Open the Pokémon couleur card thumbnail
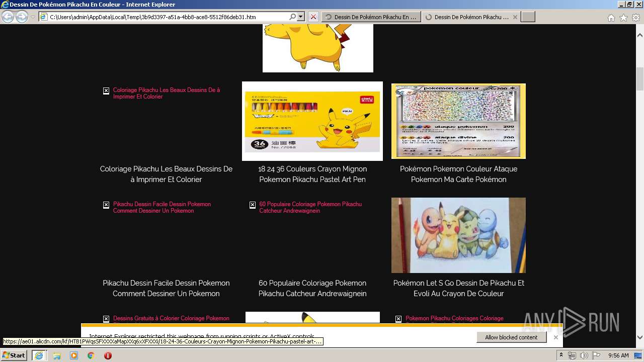The image size is (644, 362). (x=458, y=121)
